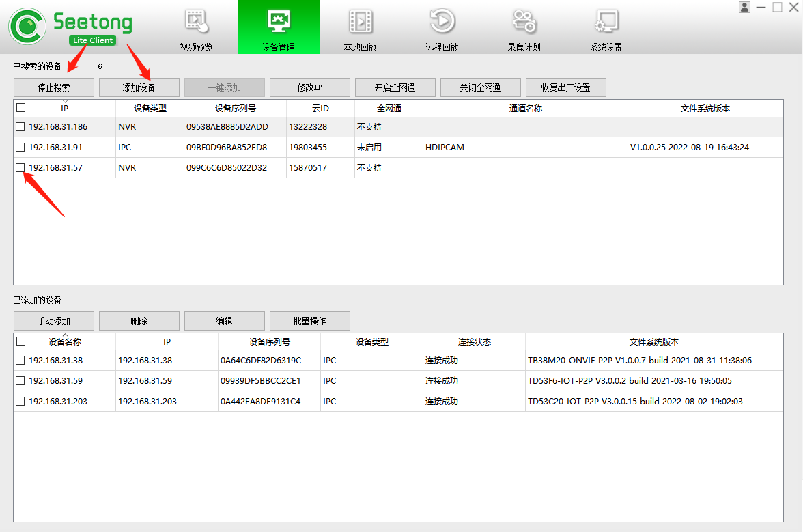The image size is (803, 532).
Task: Select the 设备管理 device management icon
Action: click(278, 21)
